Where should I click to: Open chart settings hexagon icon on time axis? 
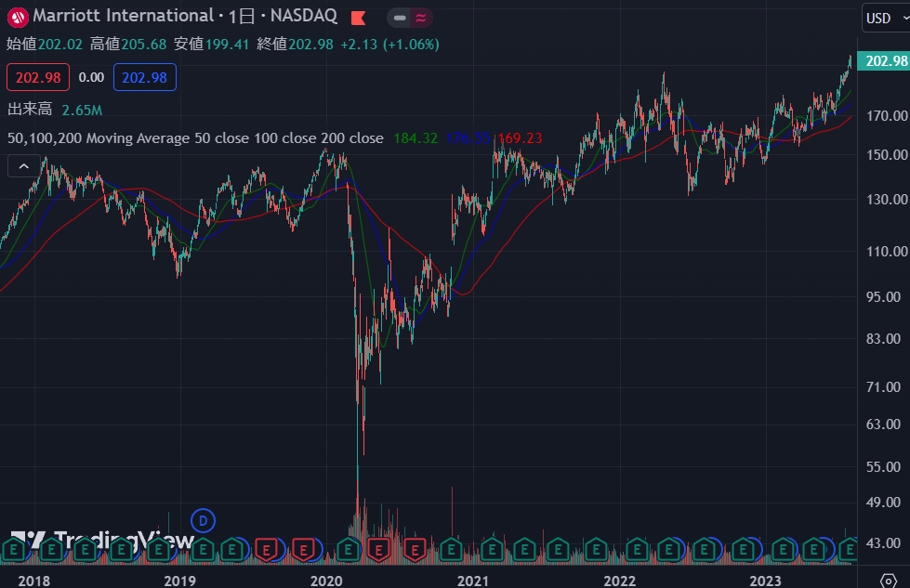[x=888, y=580]
